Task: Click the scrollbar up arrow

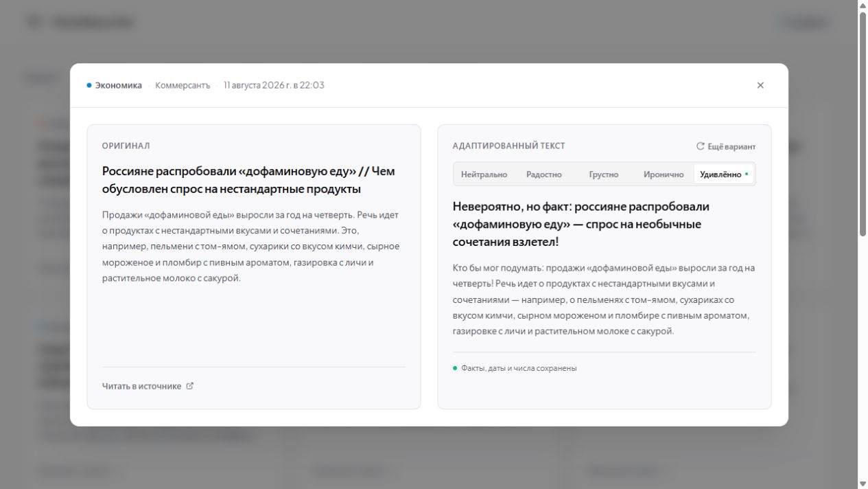Action: coord(863,5)
